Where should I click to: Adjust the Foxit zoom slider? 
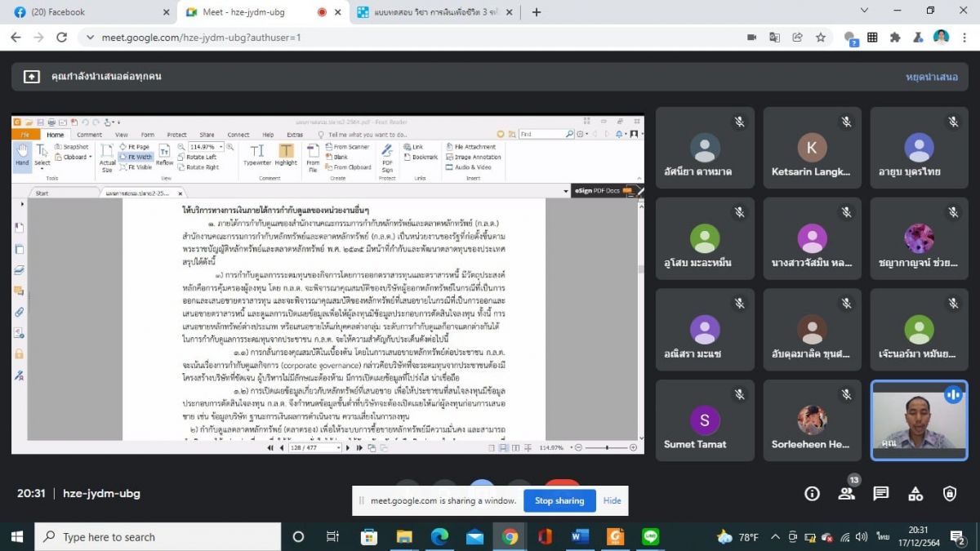click(x=607, y=447)
